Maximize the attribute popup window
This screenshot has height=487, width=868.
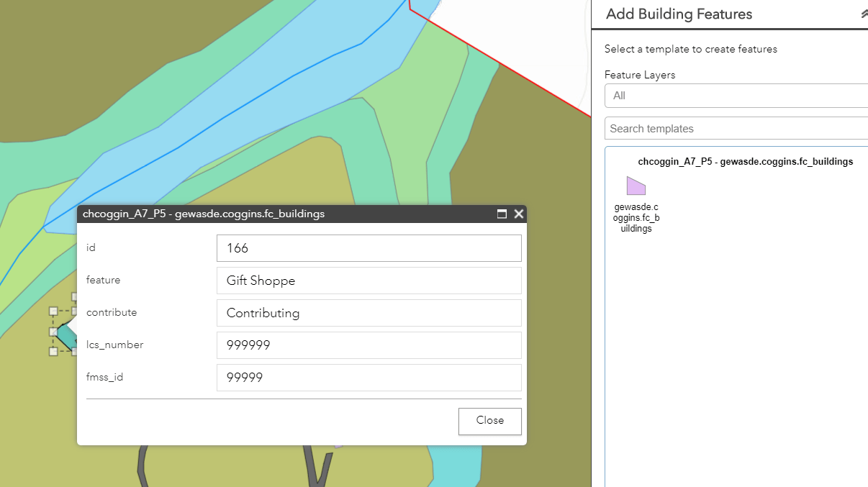502,214
